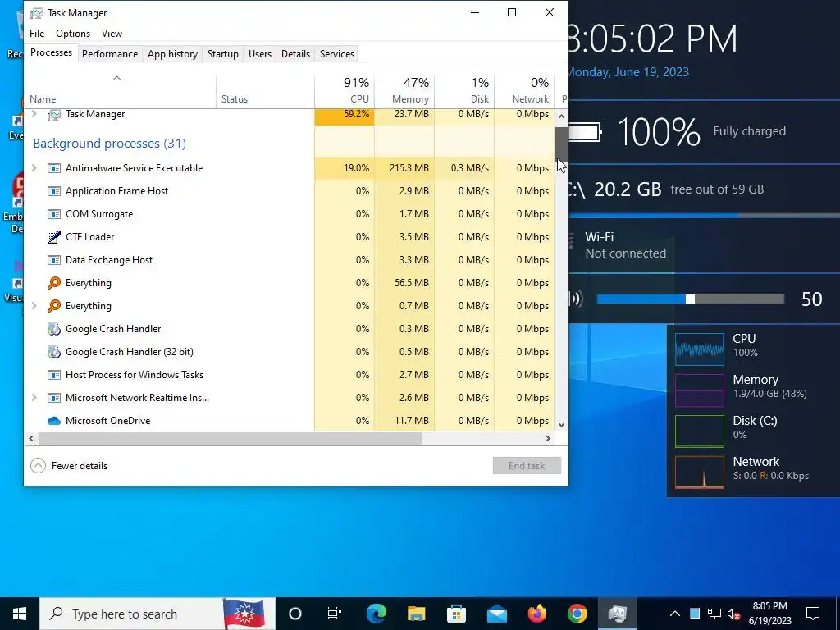Open the Options menu
This screenshot has width=840, height=630.
[73, 34]
